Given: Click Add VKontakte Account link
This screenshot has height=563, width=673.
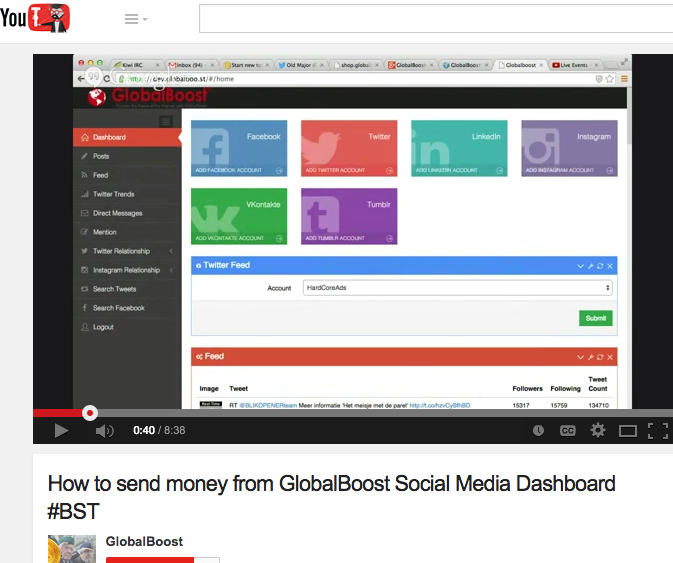Looking at the screenshot, I should click(239, 238).
